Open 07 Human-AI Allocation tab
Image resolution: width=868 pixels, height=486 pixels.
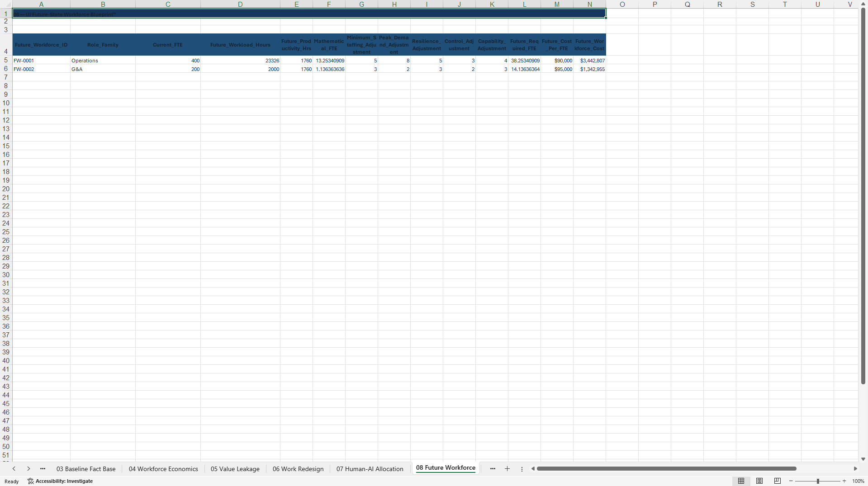(370, 469)
